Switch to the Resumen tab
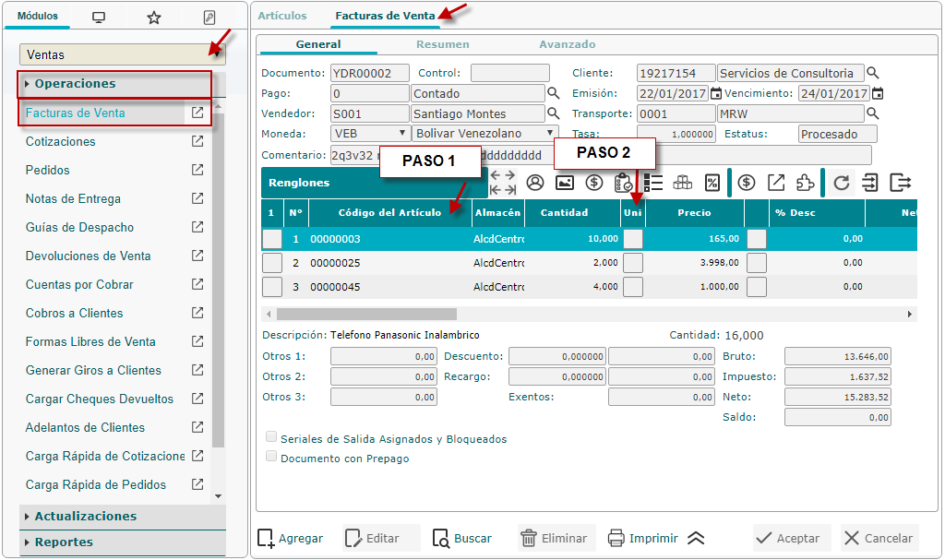The width and height of the screenshot is (945, 560). coord(442,44)
